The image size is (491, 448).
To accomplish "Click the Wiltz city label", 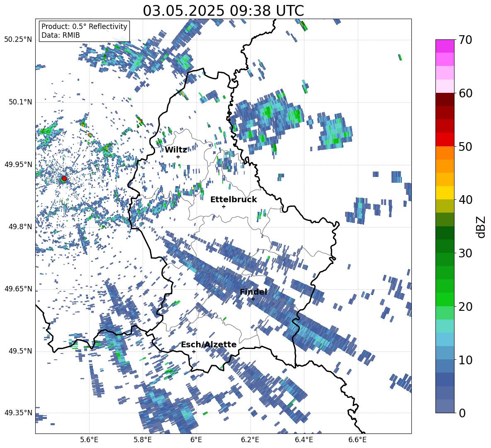I will [x=176, y=150].
